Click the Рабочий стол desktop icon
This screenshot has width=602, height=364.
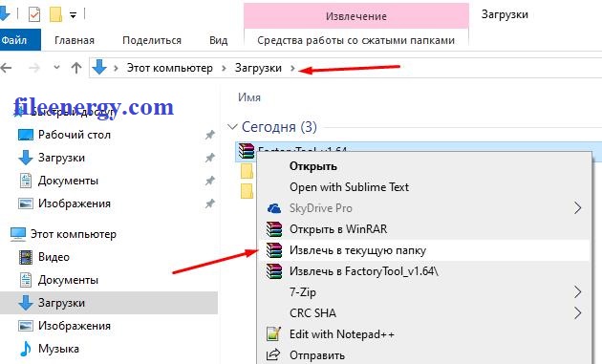[26, 135]
